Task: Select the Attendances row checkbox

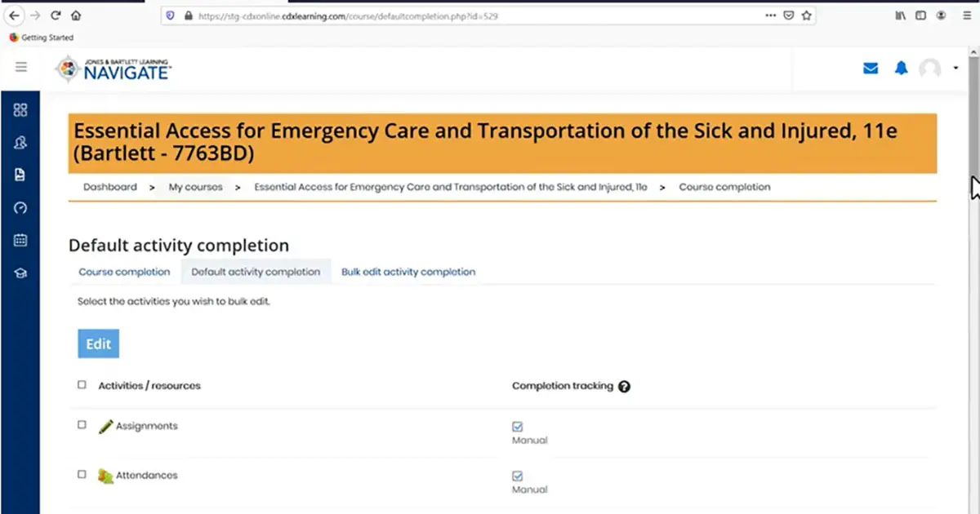Action: point(82,474)
